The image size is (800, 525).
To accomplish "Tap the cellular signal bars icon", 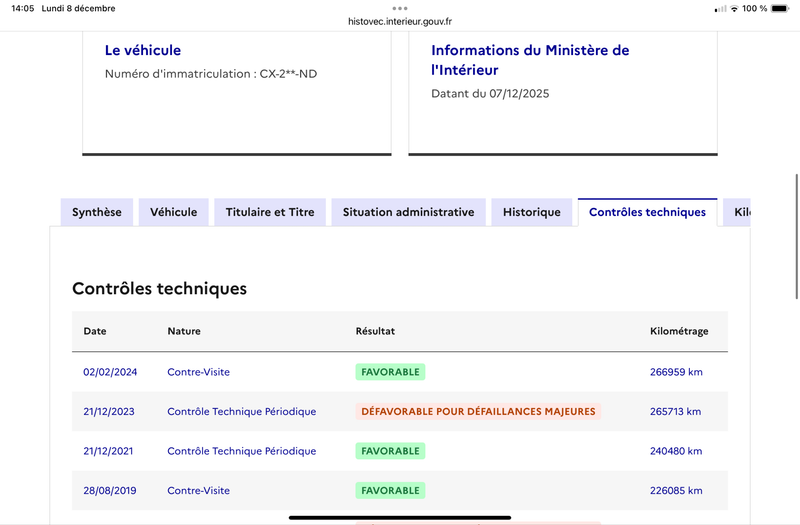I will point(720,9).
